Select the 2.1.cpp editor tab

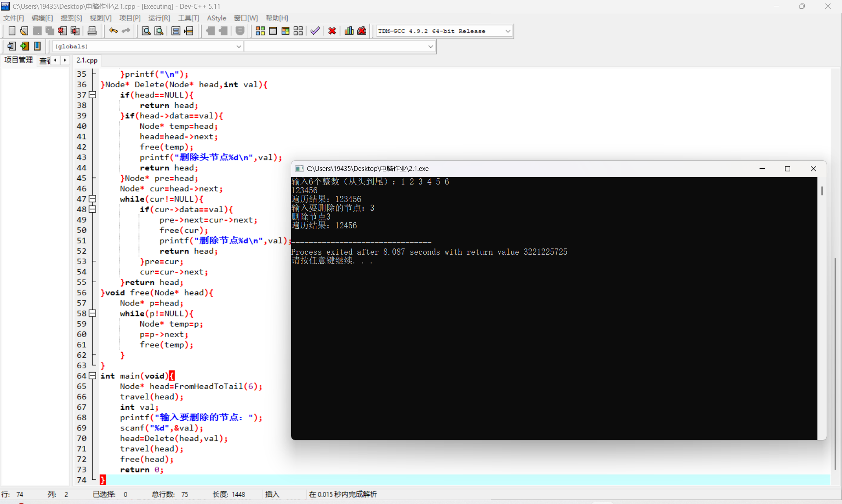click(x=87, y=60)
